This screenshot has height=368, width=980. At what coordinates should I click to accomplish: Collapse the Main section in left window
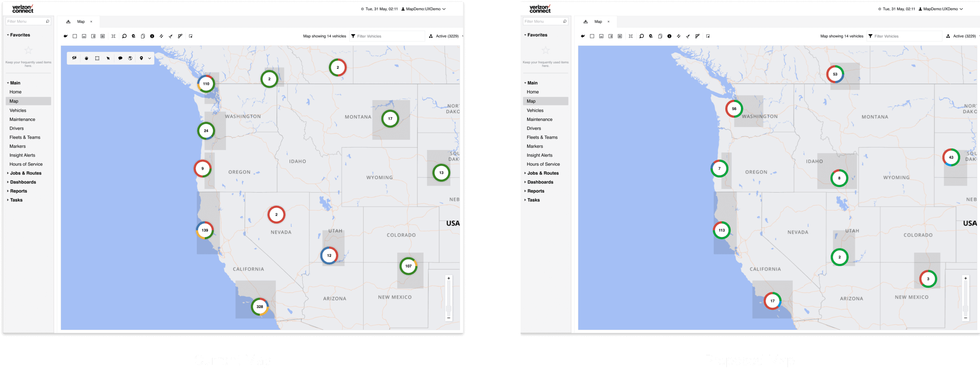tap(8, 83)
